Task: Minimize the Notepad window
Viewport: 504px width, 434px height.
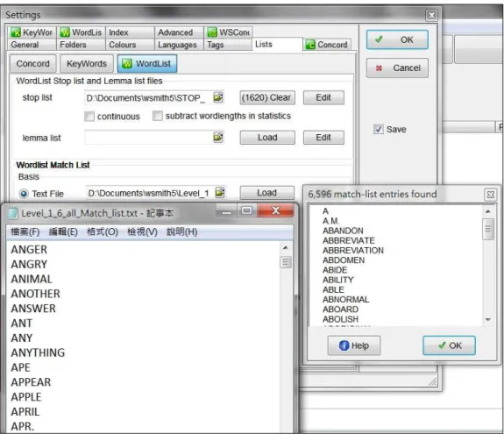Action: pos(227,211)
